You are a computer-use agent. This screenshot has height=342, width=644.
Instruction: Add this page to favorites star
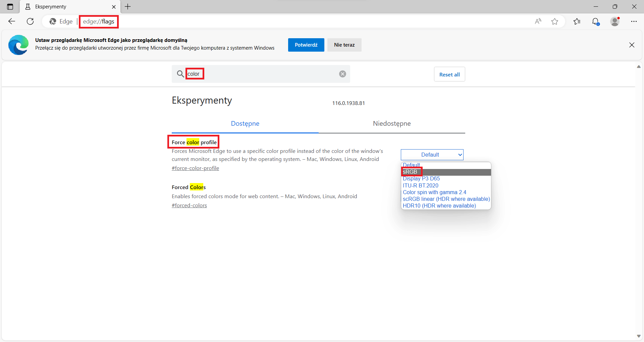tap(555, 21)
